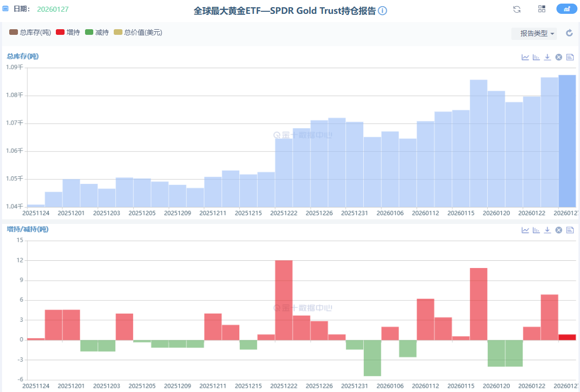
Task: Switch 总库存 chart to line view
Action: (525, 57)
